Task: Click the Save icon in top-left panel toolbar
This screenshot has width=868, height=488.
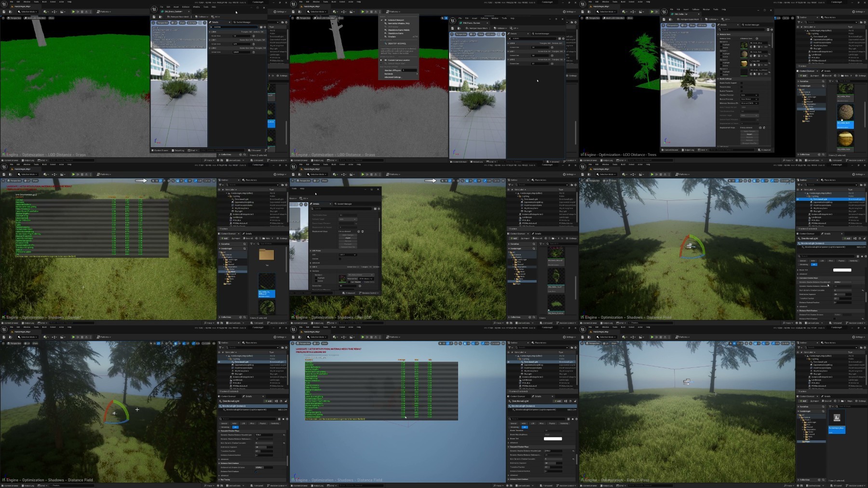Action: 4,12
